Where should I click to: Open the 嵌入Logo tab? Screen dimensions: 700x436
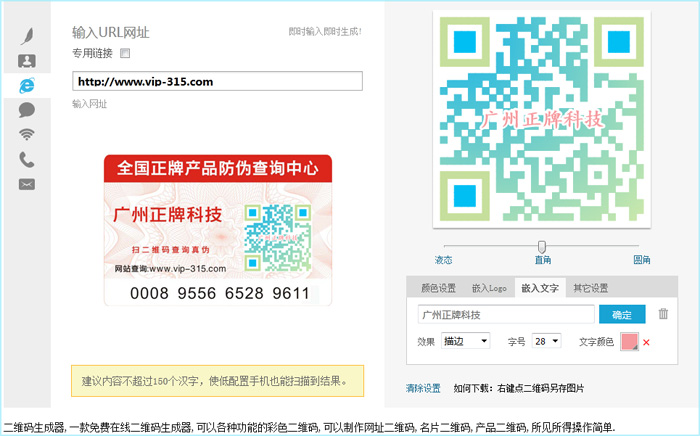tap(488, 288)
